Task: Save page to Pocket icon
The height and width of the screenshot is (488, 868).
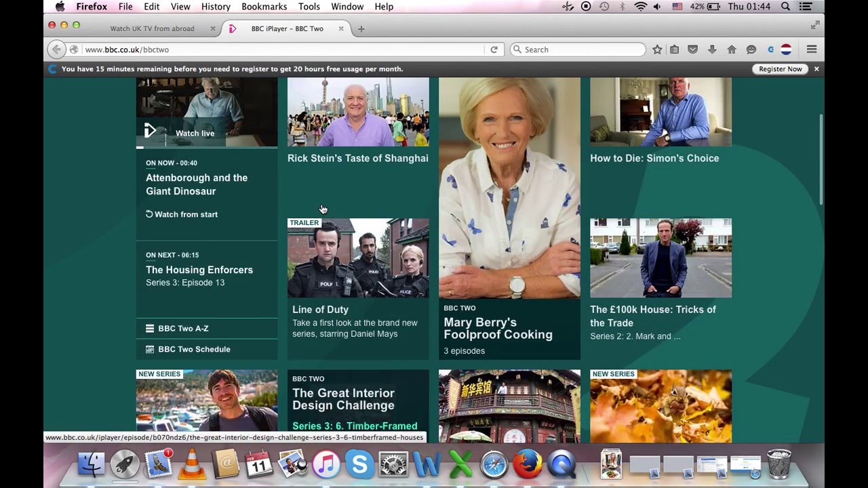Action: (693, 49)
